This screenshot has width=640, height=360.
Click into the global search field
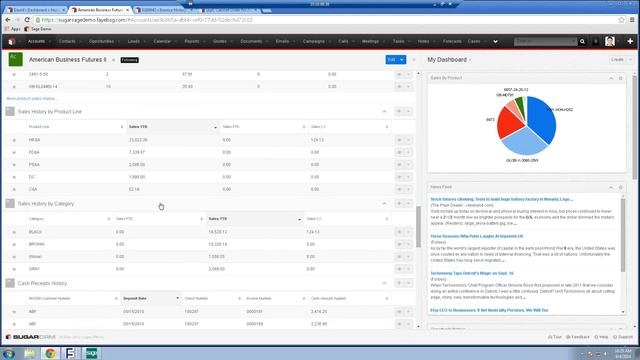545,41
